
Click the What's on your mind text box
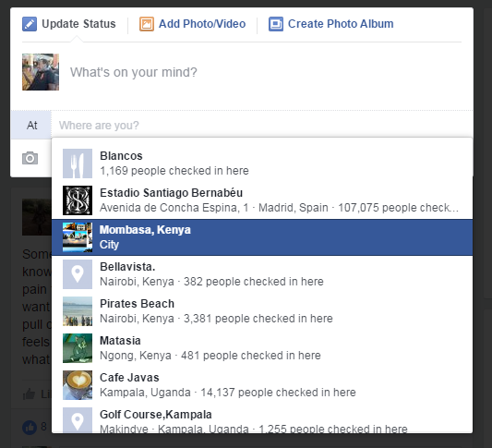click(265, 72)
